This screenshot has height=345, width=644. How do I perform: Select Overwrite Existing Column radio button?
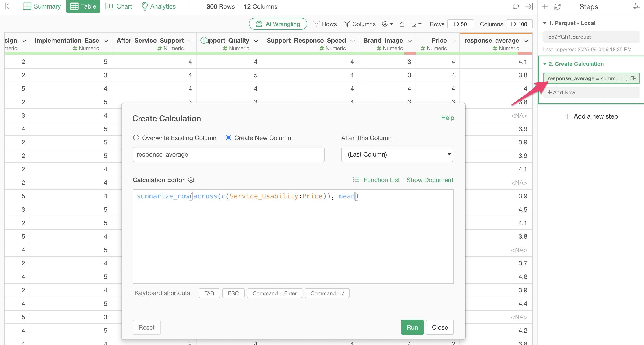(x=136, y=138)
